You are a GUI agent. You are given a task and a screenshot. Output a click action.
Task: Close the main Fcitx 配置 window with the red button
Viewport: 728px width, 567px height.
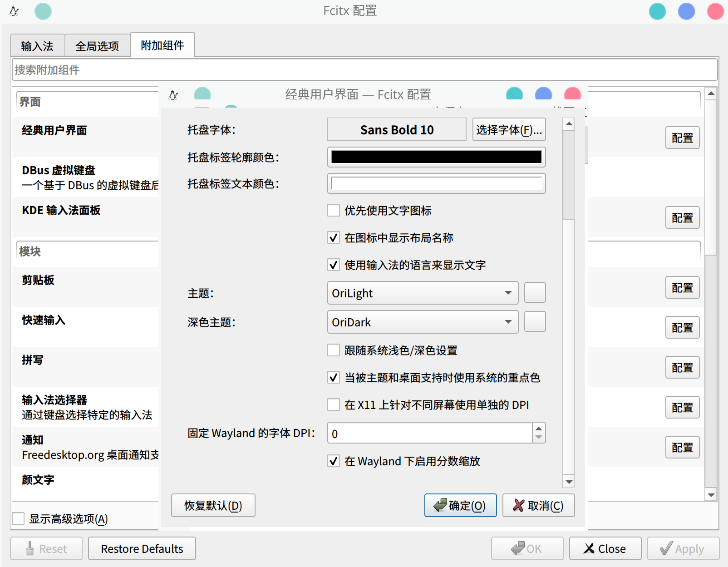[x=715, y=11]
